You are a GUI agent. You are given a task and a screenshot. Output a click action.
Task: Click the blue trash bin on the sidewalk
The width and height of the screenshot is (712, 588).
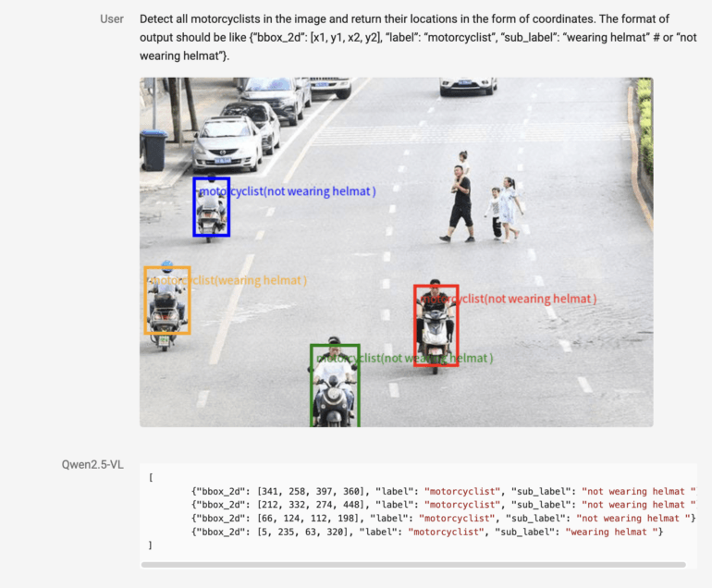point(153,150)
